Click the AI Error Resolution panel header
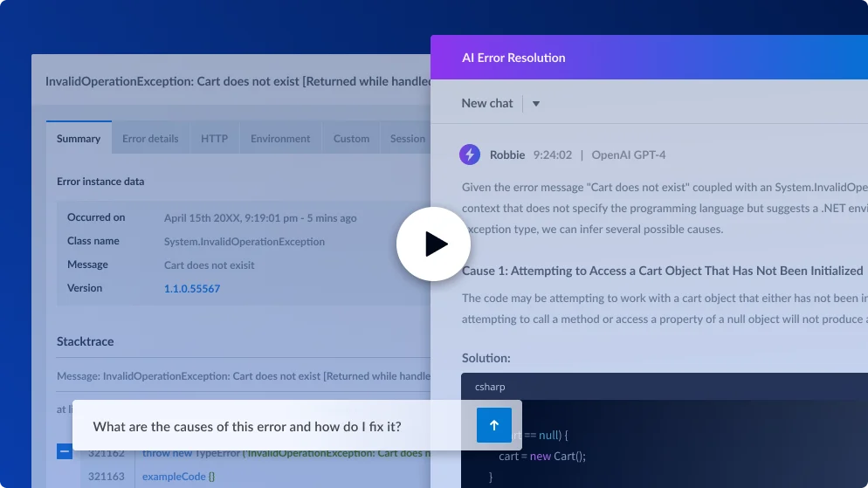Viewport: 868px width, 488px height. [650, 58]
